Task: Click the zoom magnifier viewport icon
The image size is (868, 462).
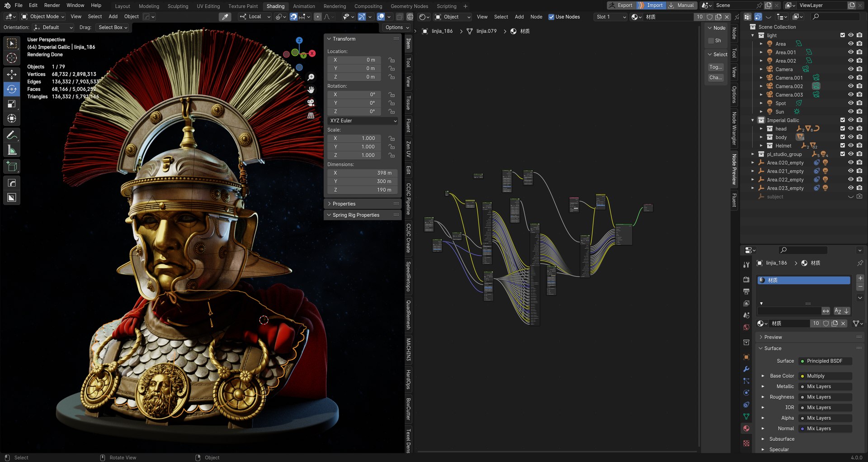Action: click(311, 77)
